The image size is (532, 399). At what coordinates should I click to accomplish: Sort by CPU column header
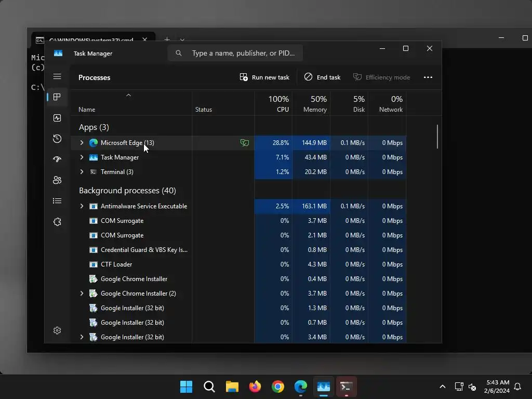pos(273,104)
